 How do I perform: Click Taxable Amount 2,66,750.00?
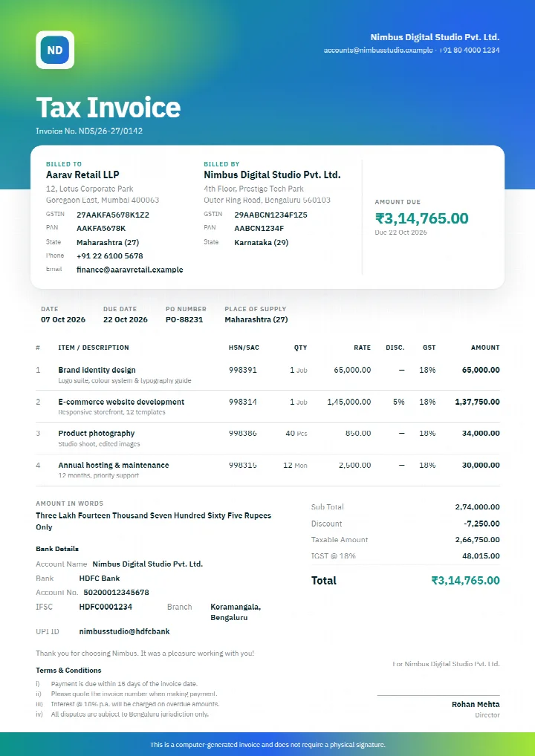click(477, 540)
